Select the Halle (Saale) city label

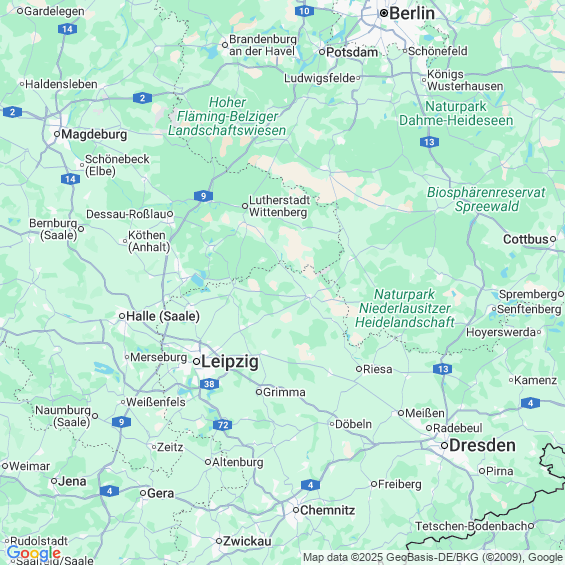click(163, 316)
